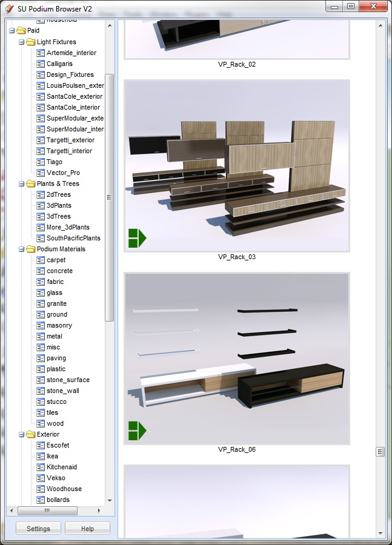Collapse the Exterior folder expander
Screen dimensions: 392x545
pos(21,434)
